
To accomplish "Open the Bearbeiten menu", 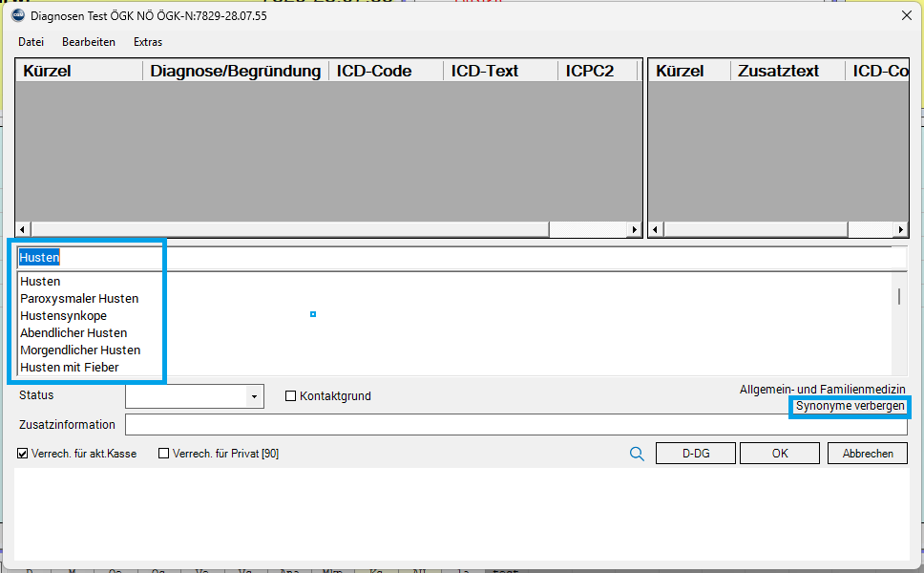I will tap(89, 42).
